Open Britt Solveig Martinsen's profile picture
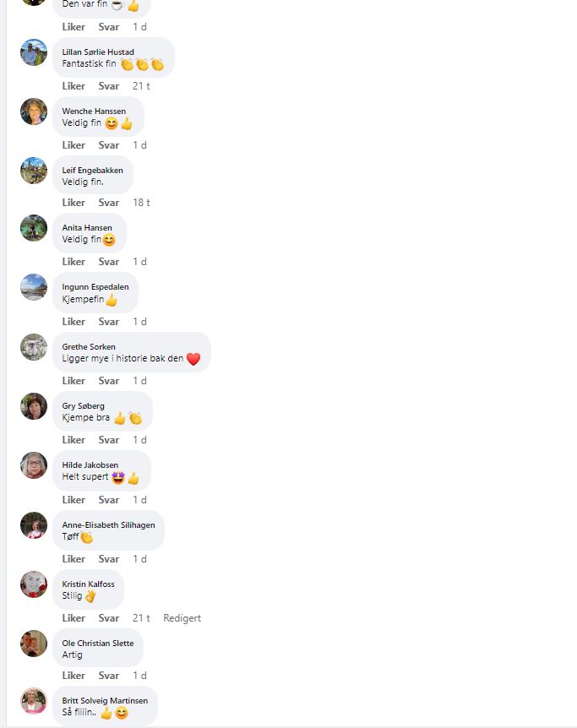 pyautogui.click(x=34, y=701)
